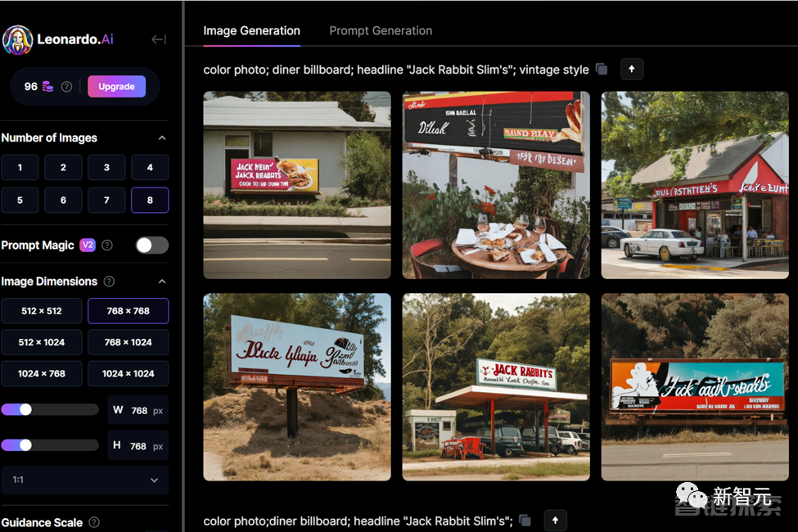Set number of images to 3
798x532 pixels.
[x=106, y=168]
